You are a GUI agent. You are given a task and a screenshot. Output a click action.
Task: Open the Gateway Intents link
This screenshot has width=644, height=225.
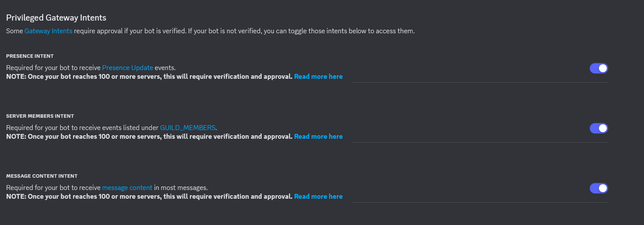coord(48,31)
